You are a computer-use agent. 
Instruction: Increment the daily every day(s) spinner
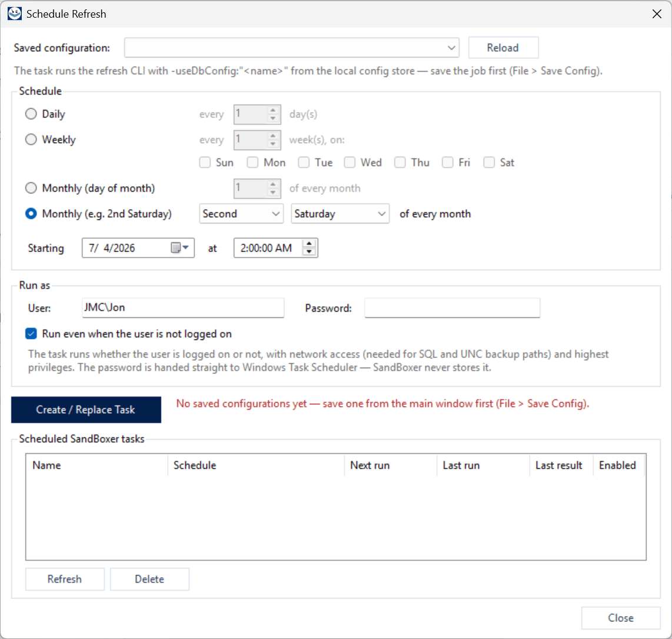tap(273, 110)
